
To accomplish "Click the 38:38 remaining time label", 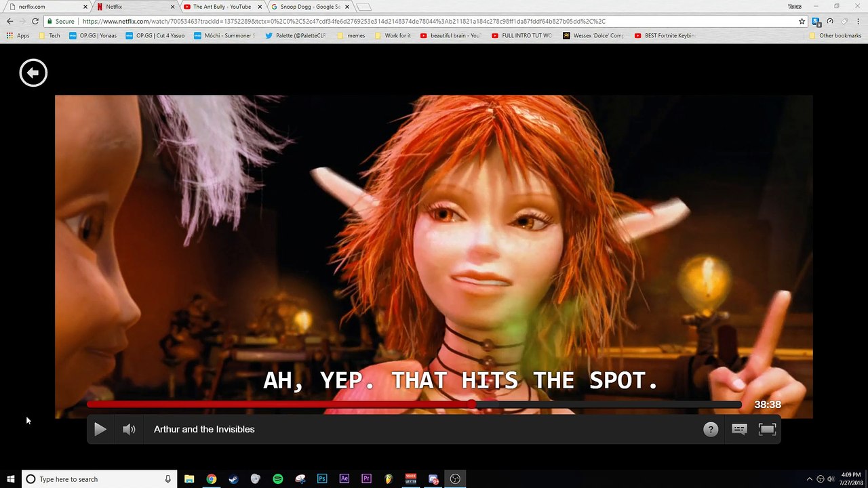I will tap(768, 405).
